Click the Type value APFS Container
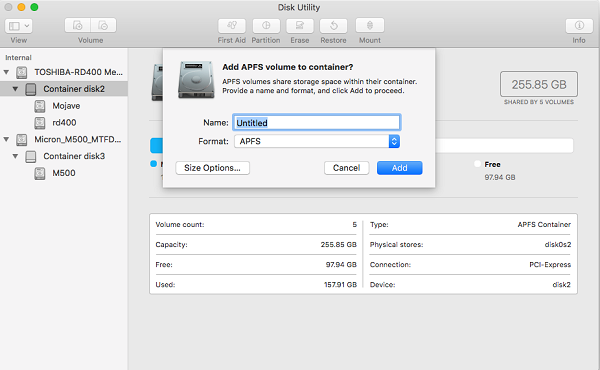The height and width of the screenshot is (370, 600). 544,225
